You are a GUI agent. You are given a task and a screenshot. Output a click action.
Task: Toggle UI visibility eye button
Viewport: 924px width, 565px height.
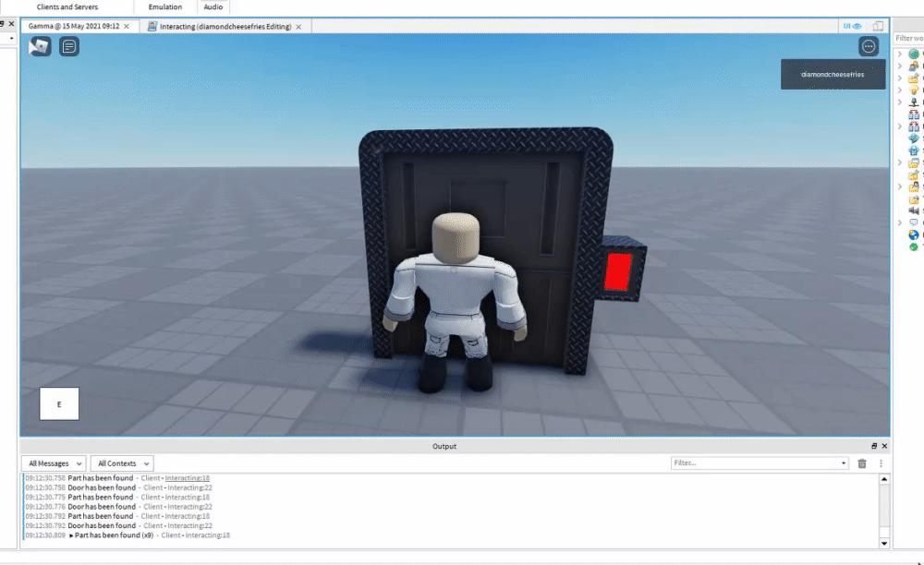click(852, 26)
